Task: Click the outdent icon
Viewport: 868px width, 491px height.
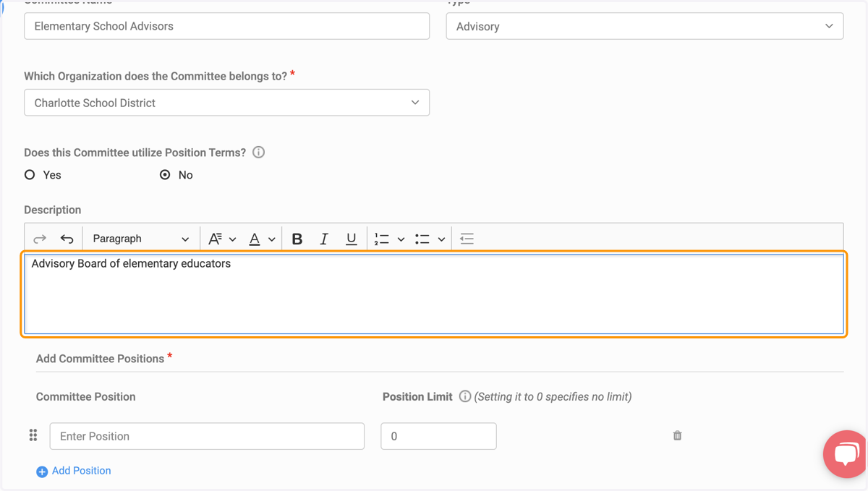Action: point(467,239)
